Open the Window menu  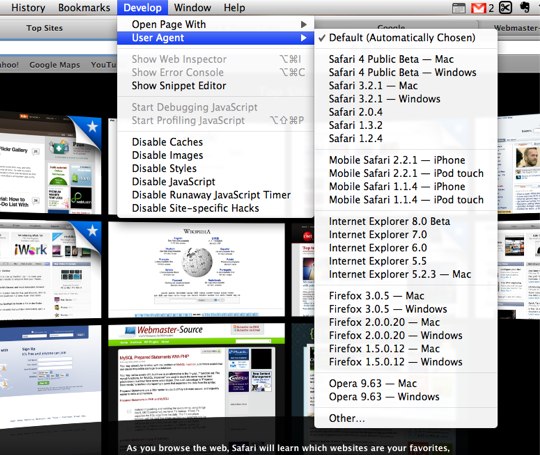pyautogui.click(x=192, y=8)
